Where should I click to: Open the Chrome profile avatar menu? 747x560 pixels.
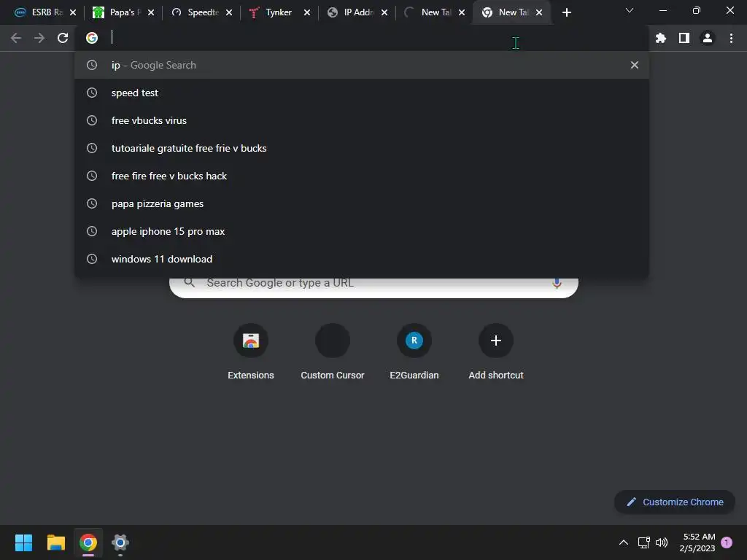708,38
